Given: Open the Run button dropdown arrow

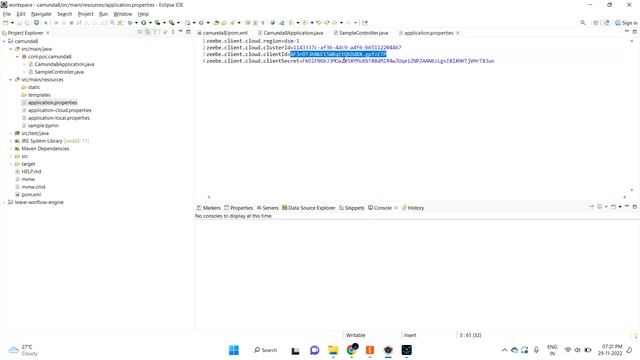Looking at the screenshot, I should click(x=150, y=23).
